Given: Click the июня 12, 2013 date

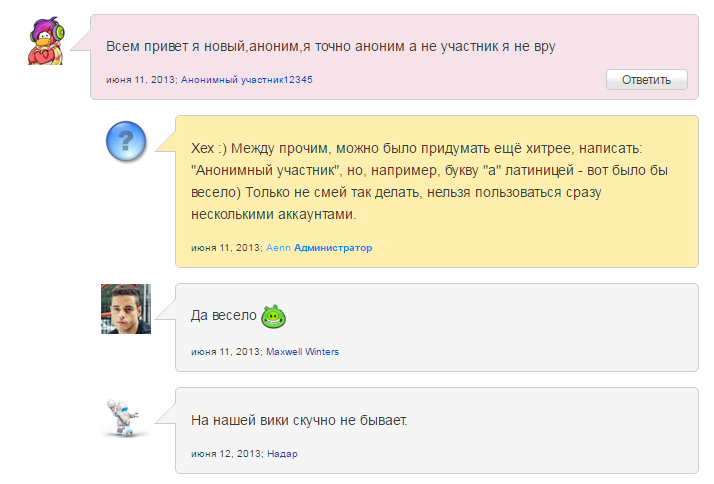Looking at the screenshot, I should [x=226, y=453].
